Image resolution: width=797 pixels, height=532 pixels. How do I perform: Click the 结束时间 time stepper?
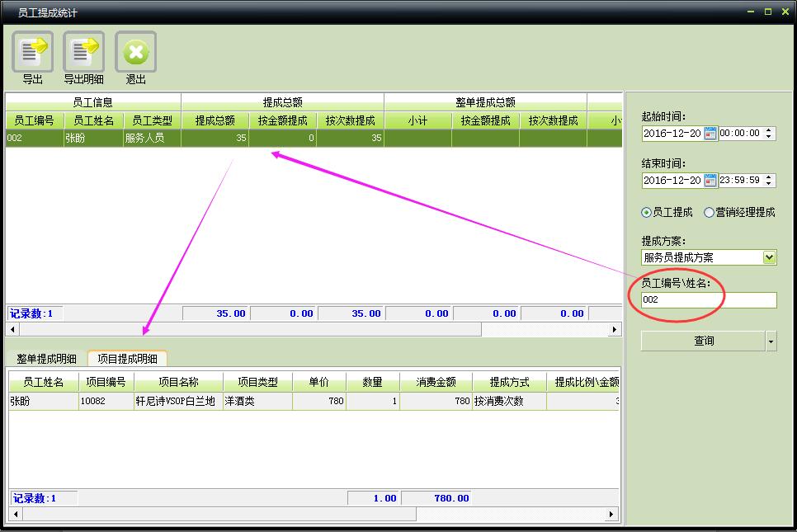tap(769, 181)
